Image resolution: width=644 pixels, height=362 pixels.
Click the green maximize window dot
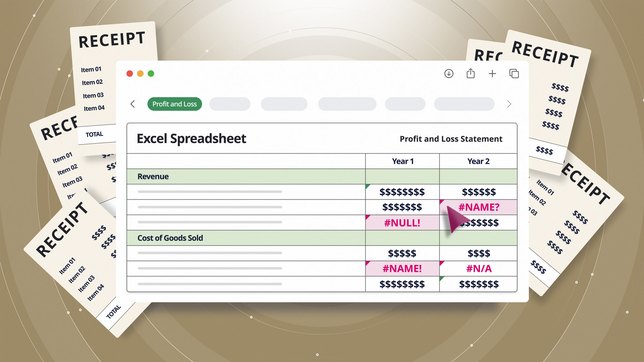coord(151,73)
